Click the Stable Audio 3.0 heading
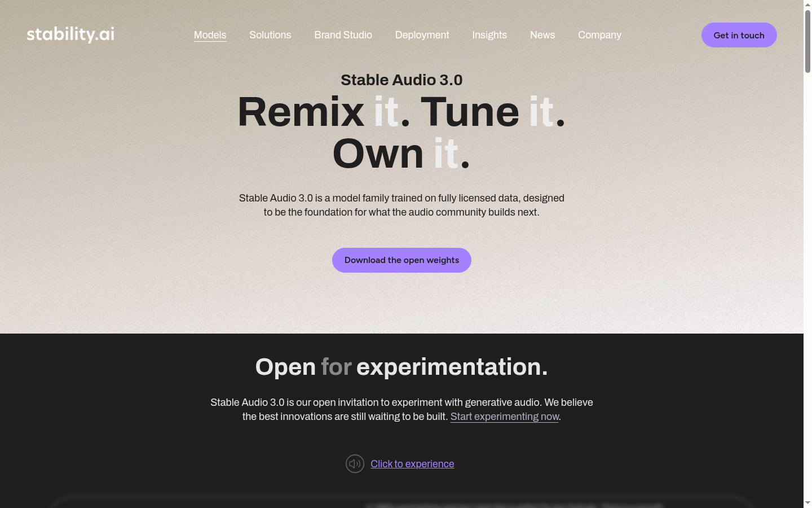 (401, 80)
